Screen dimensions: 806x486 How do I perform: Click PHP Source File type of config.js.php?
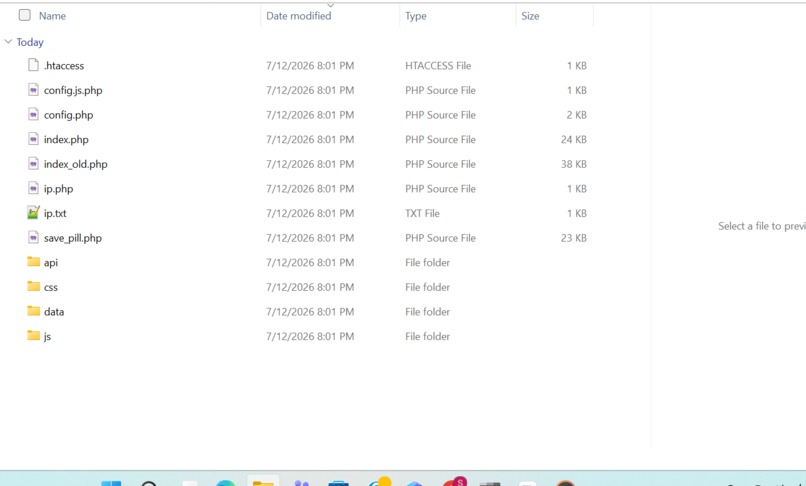[440, 90]
